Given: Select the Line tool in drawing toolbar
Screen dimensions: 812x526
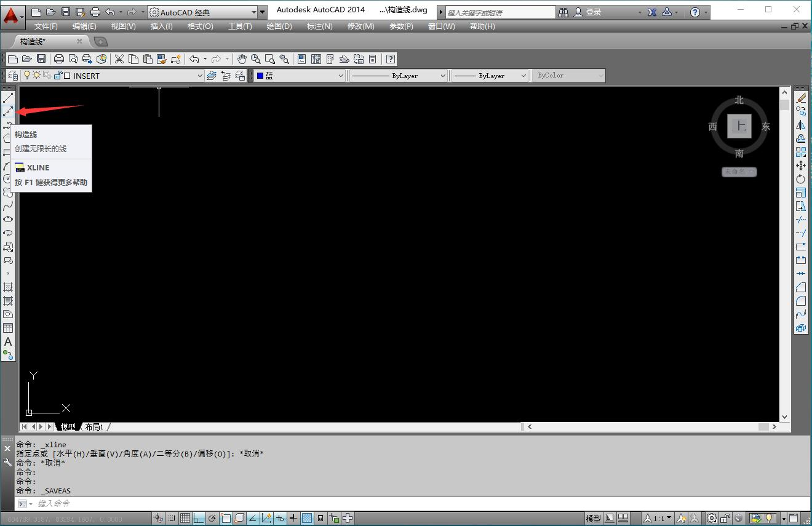Looking at the screenshot, I should 8,97.
